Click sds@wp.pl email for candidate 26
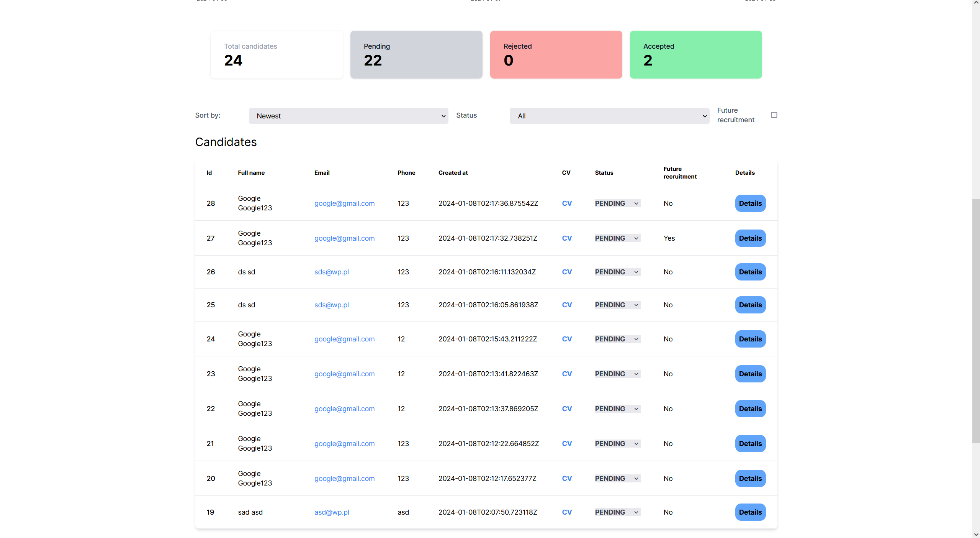Image resolution: width=980 pixels, height=538 pixels. coord(331,272)
